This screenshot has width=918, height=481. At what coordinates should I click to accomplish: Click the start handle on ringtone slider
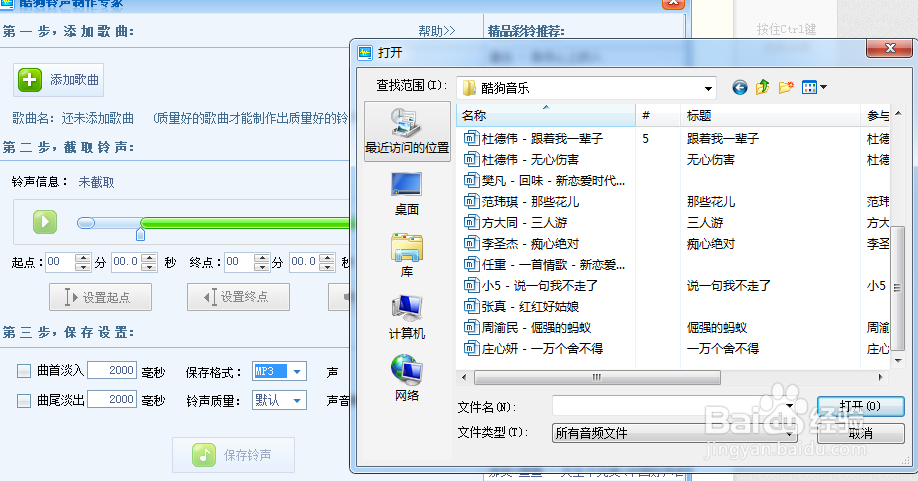86,223
